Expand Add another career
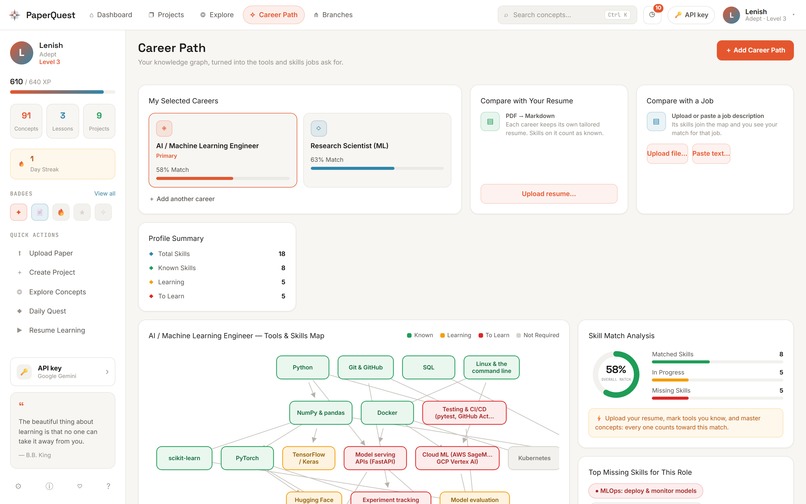The height and width of the screenshot is (504, 806). click(182, 199)
